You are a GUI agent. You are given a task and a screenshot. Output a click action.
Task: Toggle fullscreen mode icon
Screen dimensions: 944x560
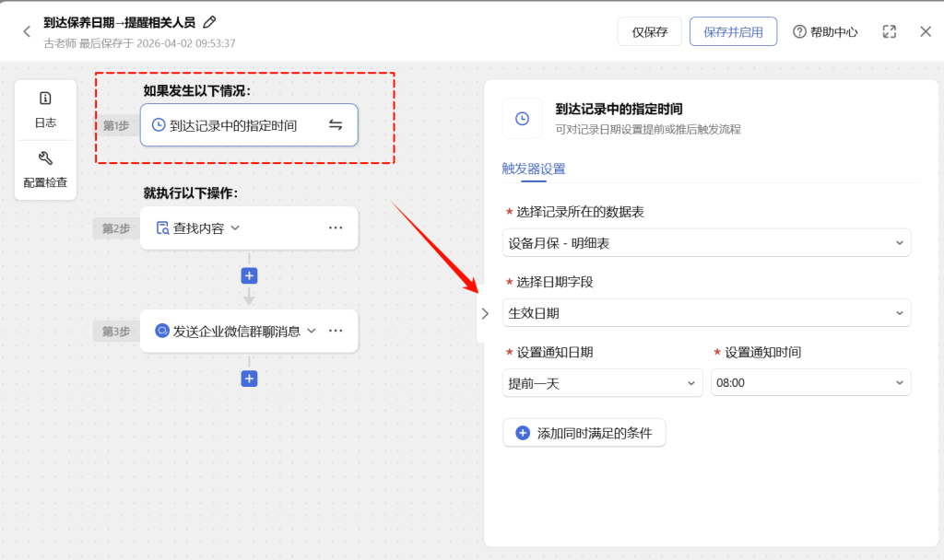(x=890, y=32)
